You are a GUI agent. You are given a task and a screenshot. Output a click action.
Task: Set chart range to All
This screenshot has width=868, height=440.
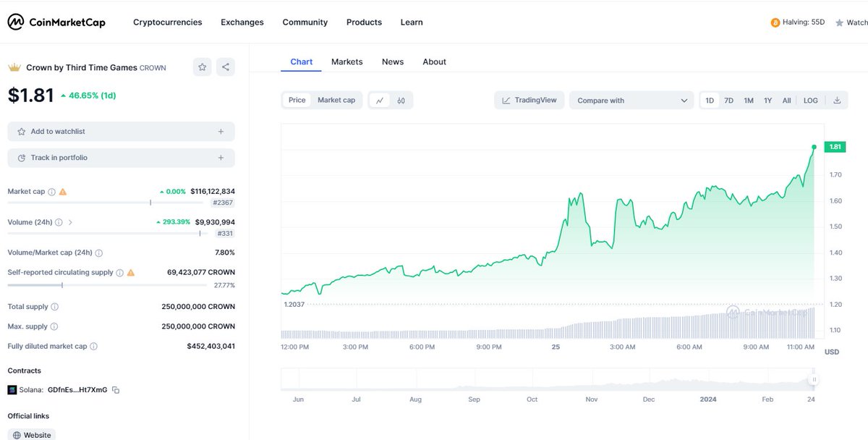pos(786,101)
